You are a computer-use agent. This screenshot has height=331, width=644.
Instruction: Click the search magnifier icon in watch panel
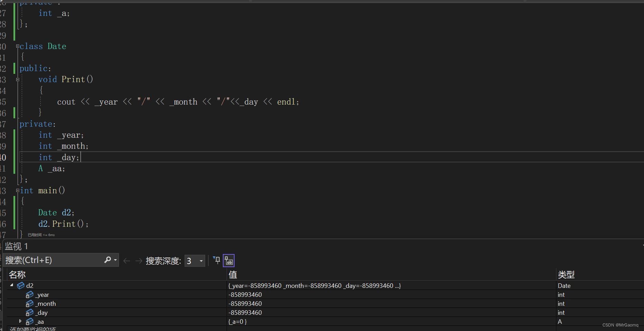pyautogui.click(x=107, y=260)
